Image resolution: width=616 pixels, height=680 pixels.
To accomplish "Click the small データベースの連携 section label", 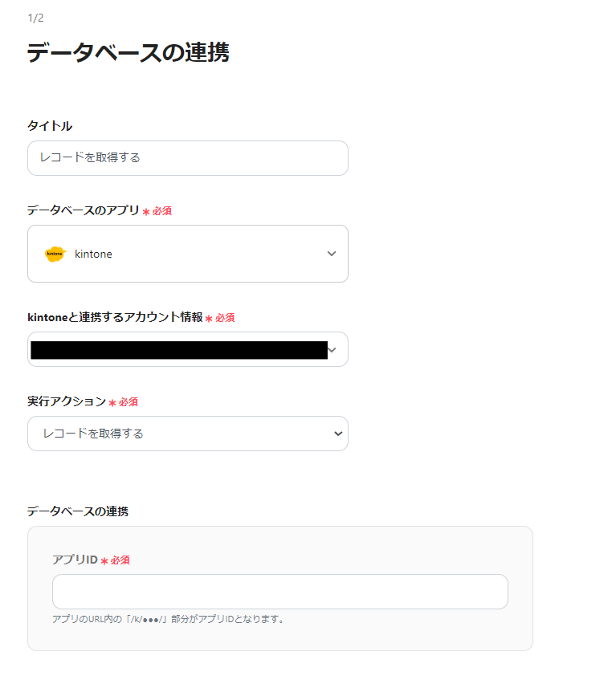I will tap(78, 511).
